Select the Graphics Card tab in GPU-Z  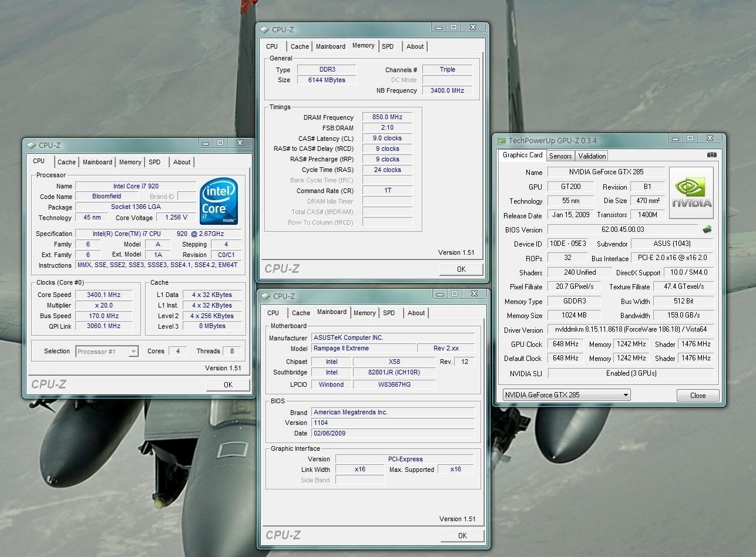point(522,155)
